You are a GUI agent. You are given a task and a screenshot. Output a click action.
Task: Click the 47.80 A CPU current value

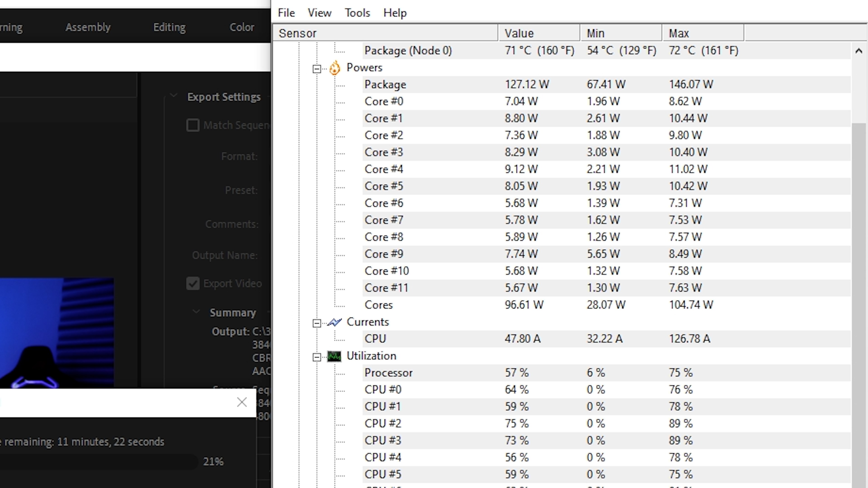click(522, 338)
